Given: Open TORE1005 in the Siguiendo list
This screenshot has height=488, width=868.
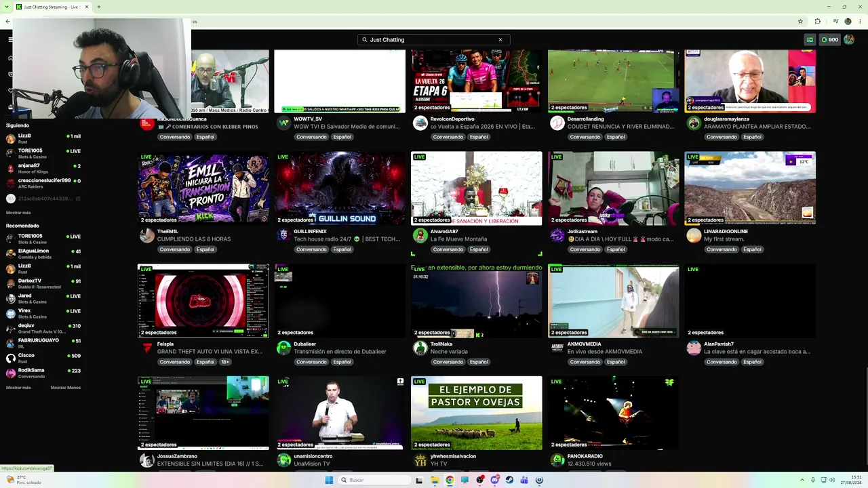Looking at the screenshot, I should (43, 154).
